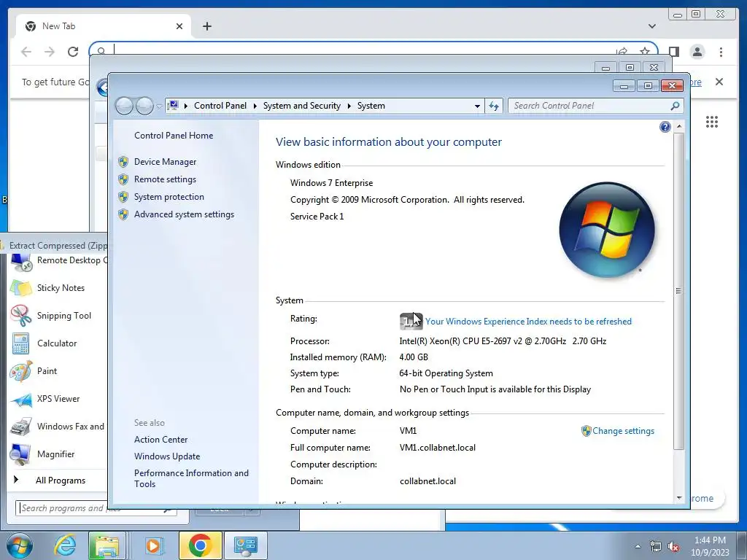Open Device Manager from the sidebar

click(165, 162)
